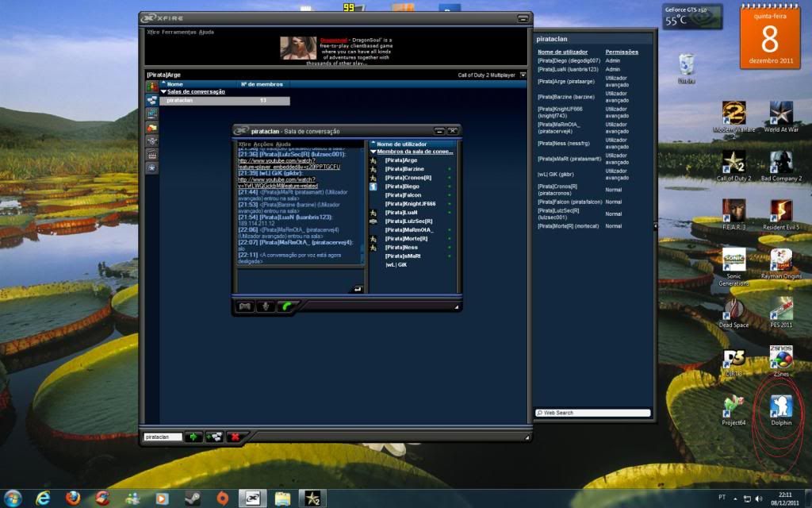Open Project64 desktop shortcut
The height and width of the screenshot is (508, 812).
[x=733, y=410]
